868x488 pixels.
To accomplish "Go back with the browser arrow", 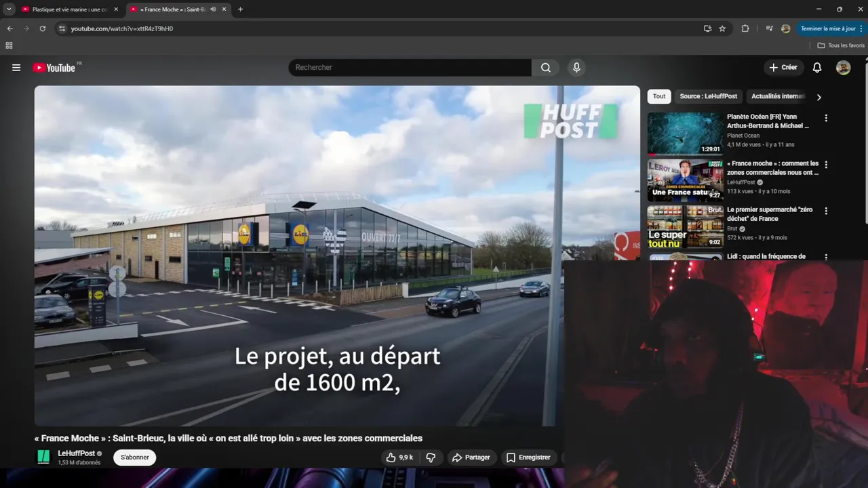I will [x=9, y=28].
